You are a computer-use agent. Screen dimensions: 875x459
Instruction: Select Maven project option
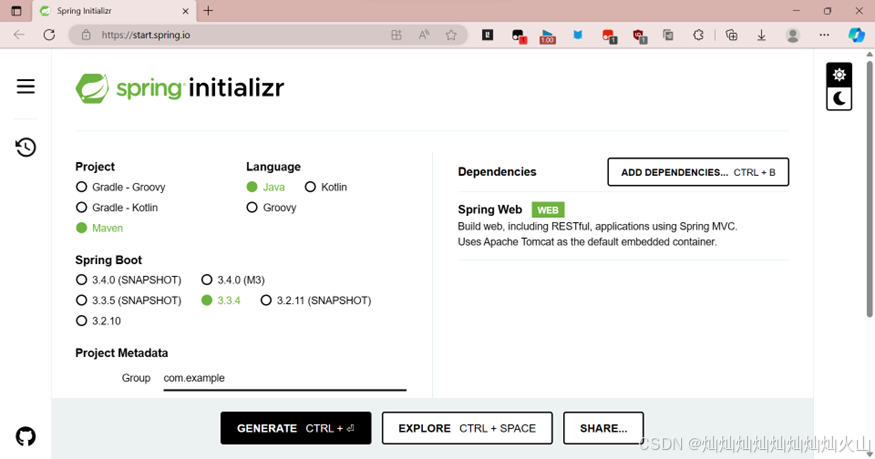(x=99, y=228)
